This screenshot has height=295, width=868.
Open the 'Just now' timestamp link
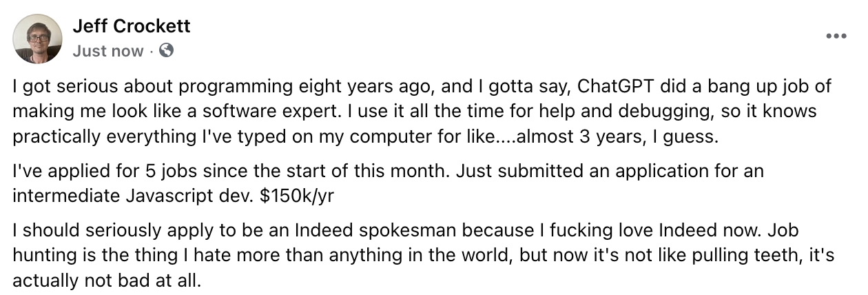point(108,51)
